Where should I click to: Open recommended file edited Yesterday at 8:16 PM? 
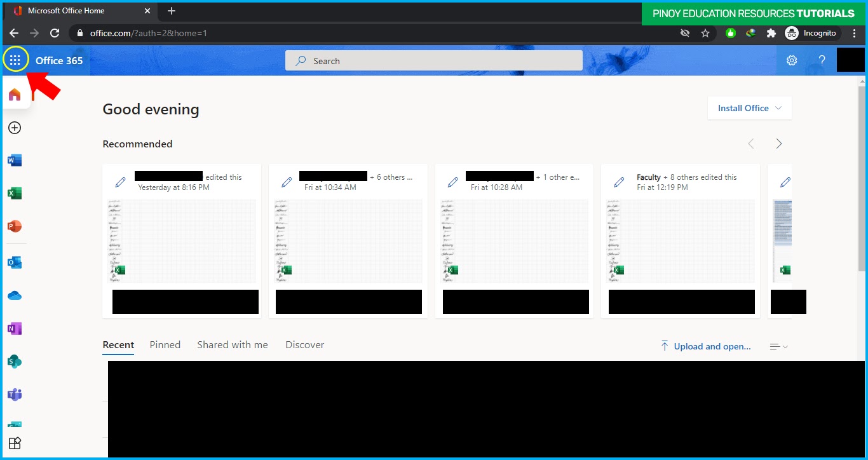(182, 241)
